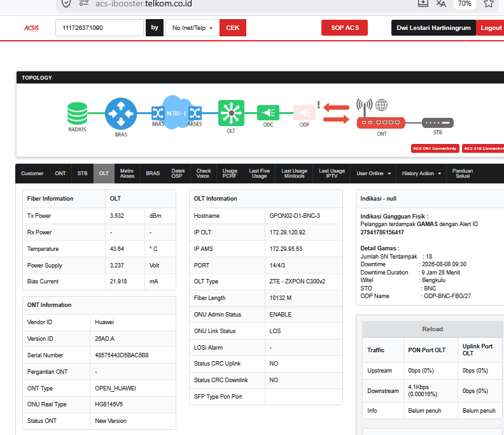504x435 pixels.
Task: Click the browser address bar URL
Action: tap(144, 4)
